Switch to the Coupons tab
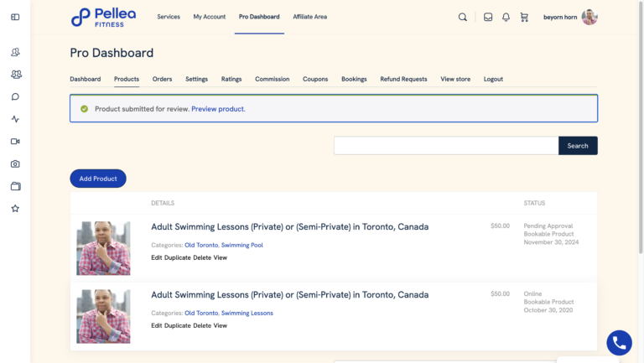This screenshot has width=644, height=363. (x=315, y=79)
